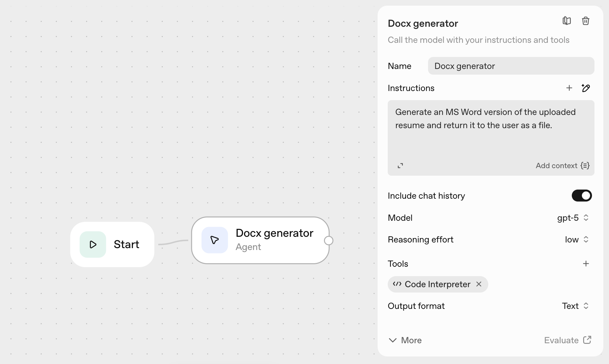Image resolution: width=609 pixels, height=364 pixels.
Task: Add a tool with Tools plus icon
Action: 586,264
